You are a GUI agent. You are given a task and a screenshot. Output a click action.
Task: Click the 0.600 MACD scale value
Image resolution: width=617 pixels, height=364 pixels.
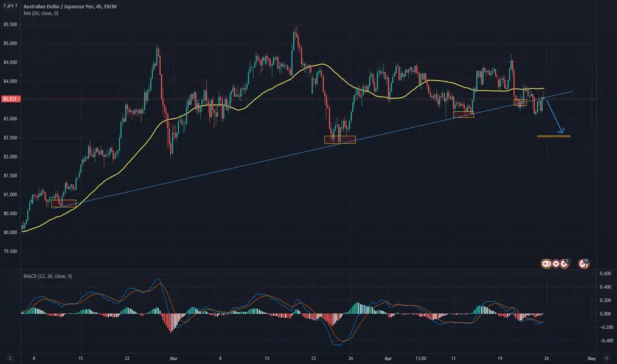(x=606, y=273)
